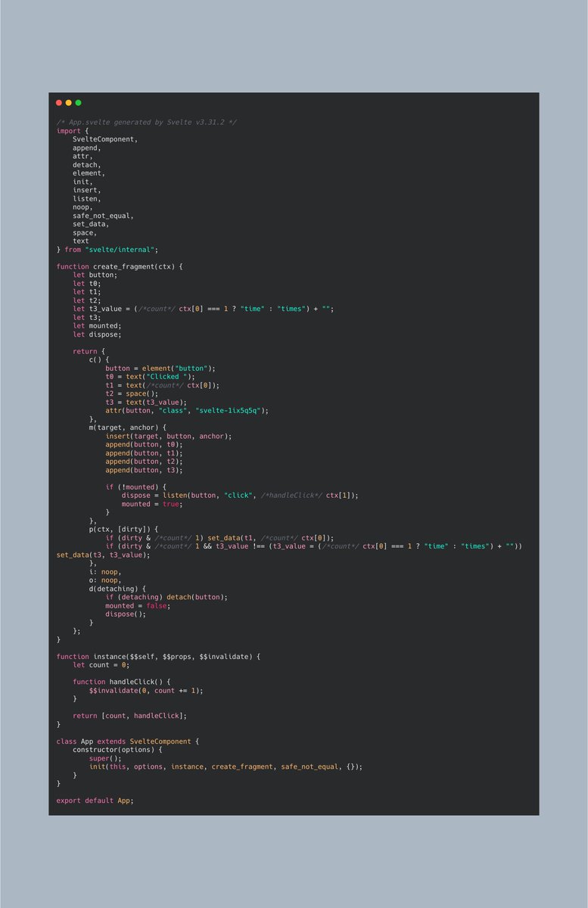This screenshot has width=588, height=908.
Task: Click the "append(button, t0);" line
Action: [145, 445]
